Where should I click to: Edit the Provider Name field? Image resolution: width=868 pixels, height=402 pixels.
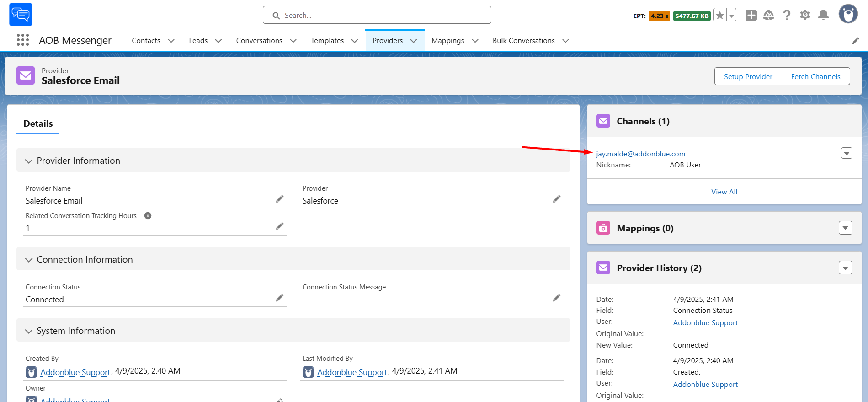[280, 199]
